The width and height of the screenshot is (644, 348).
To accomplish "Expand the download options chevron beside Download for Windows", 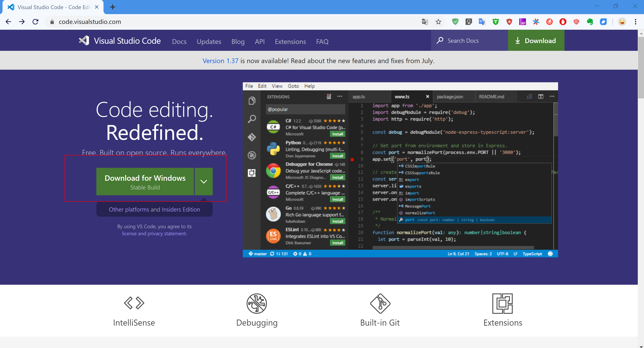I will (204, 182).
